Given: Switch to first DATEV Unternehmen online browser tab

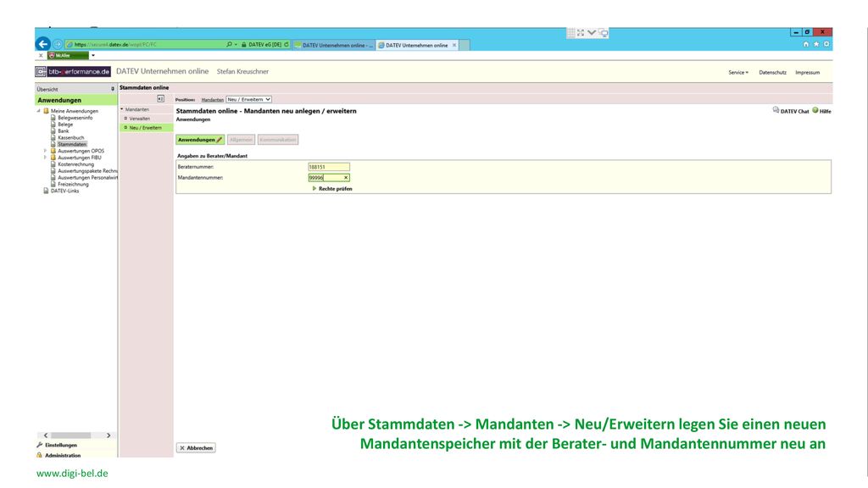Looking at the screenshot, I should coord(334,46).
